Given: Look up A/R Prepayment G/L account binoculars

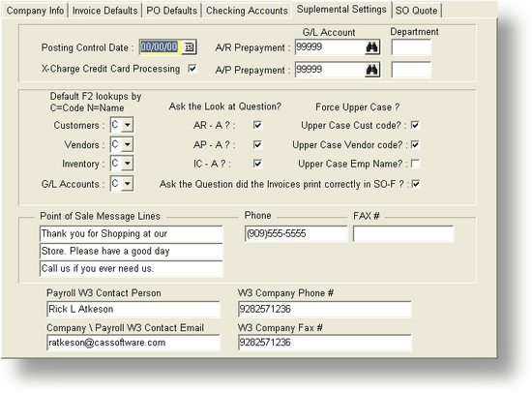Looking at the screenshot, I should [x=371, y=47].
